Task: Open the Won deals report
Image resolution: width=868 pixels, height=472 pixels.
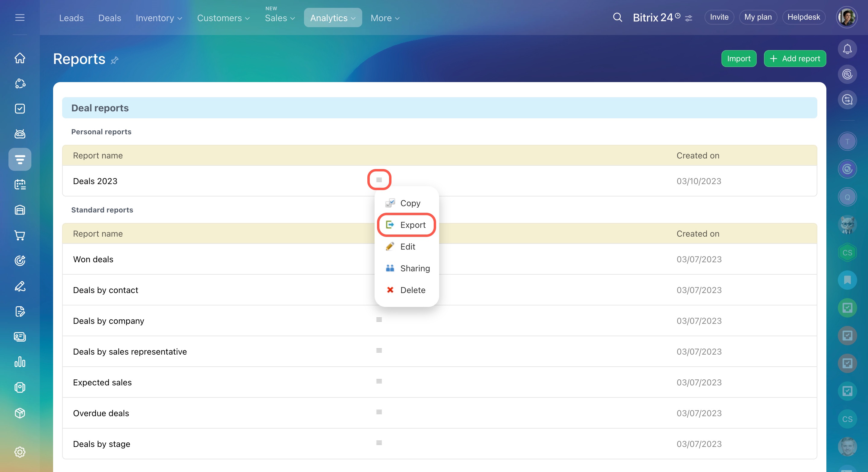Action: click(x=93, y=259)
